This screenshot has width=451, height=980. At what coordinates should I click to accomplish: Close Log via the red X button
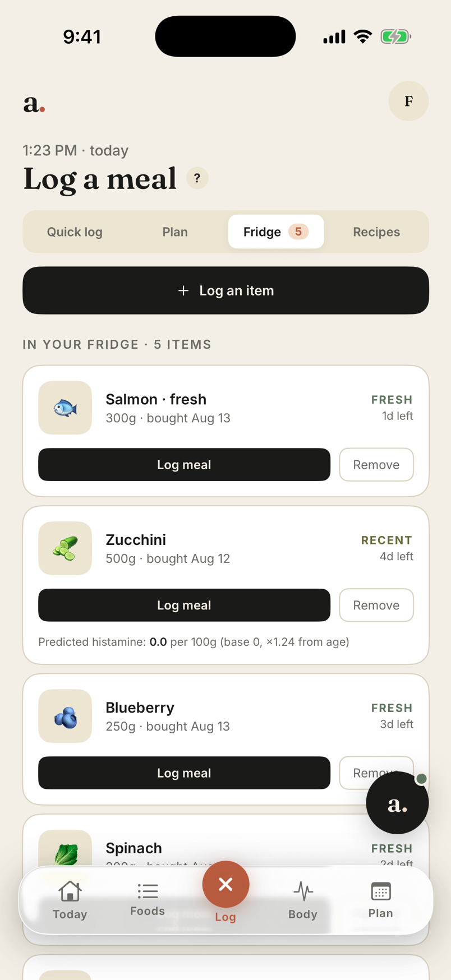(225, 884)
